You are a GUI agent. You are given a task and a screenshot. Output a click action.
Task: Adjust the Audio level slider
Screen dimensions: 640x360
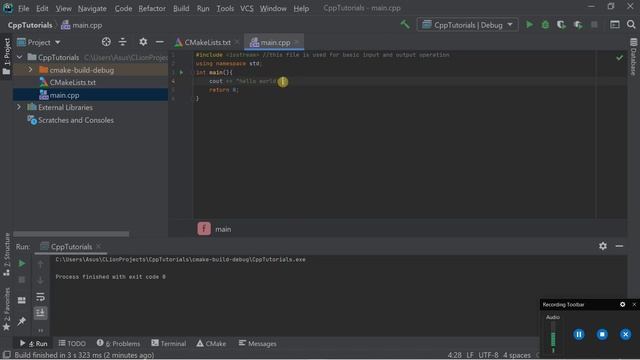pos(553,337)
